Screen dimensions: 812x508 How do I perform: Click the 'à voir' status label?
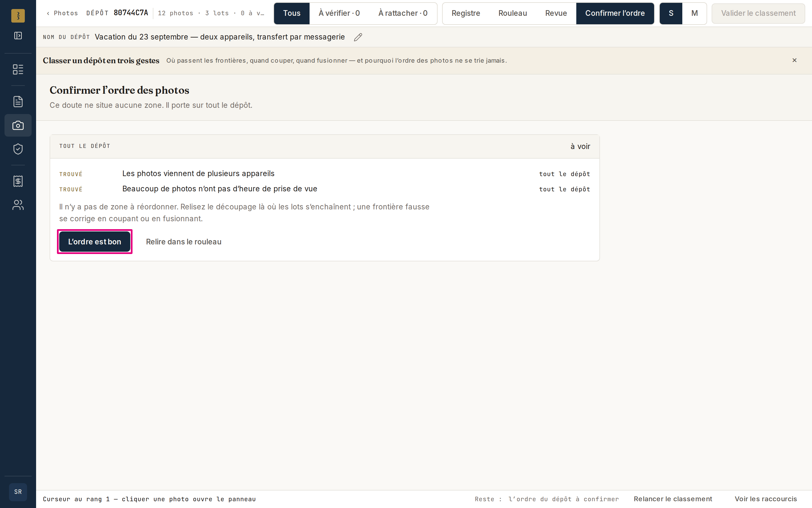pyautogui.click(x=580, y=146)
